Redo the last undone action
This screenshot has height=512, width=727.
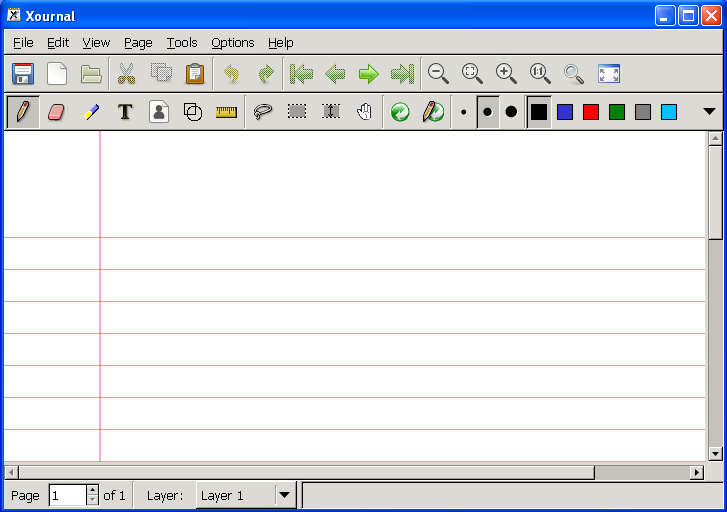265,74
